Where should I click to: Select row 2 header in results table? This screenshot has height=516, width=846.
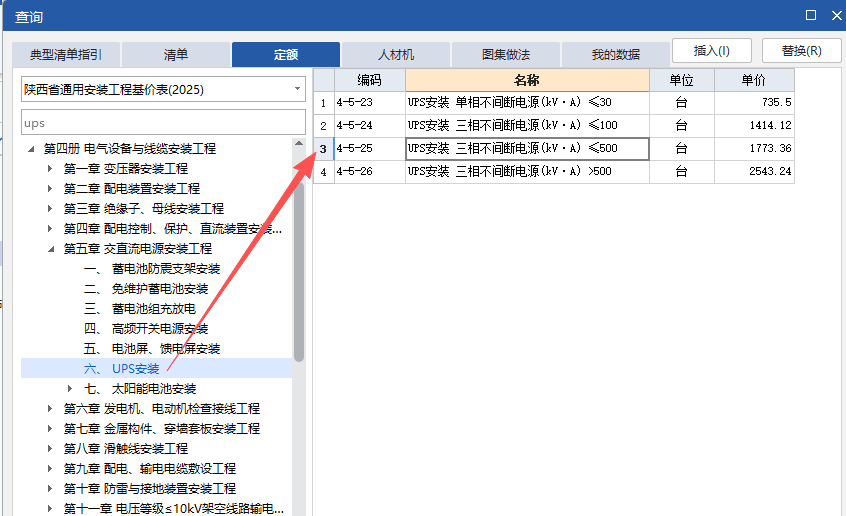(x=323, y=126)
